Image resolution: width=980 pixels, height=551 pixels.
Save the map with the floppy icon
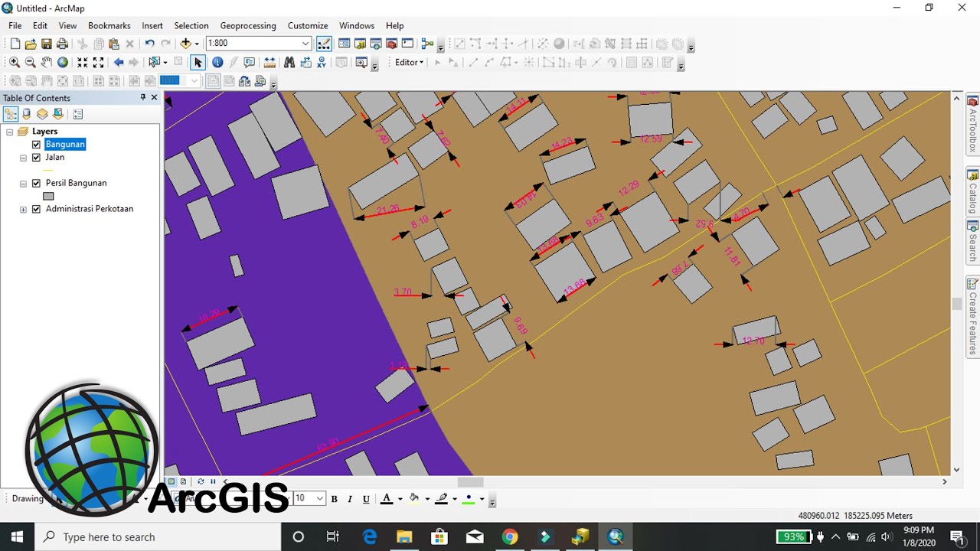47,44
